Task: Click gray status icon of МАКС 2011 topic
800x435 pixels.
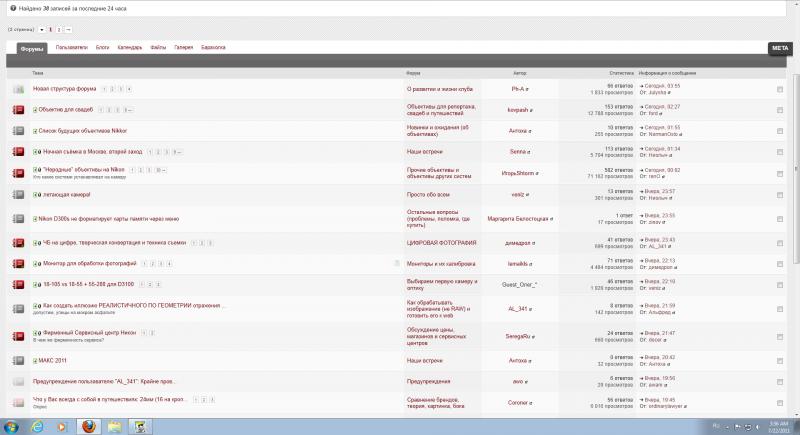Action: point(18,361)
